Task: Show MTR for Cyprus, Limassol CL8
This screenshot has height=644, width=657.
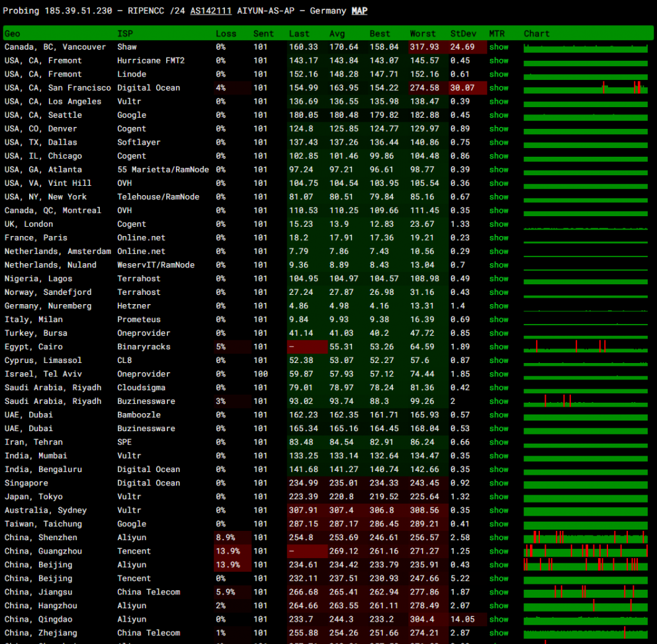Action: 499,360
